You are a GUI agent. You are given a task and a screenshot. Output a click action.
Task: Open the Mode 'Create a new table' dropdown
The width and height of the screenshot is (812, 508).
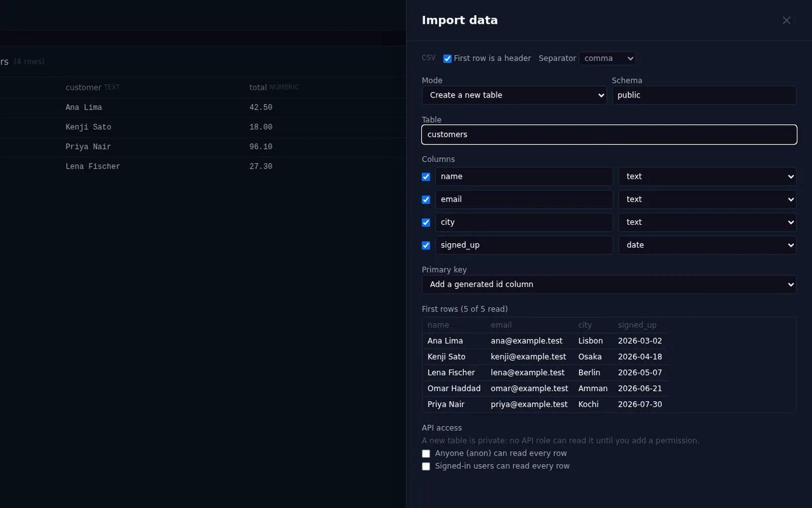514,95
